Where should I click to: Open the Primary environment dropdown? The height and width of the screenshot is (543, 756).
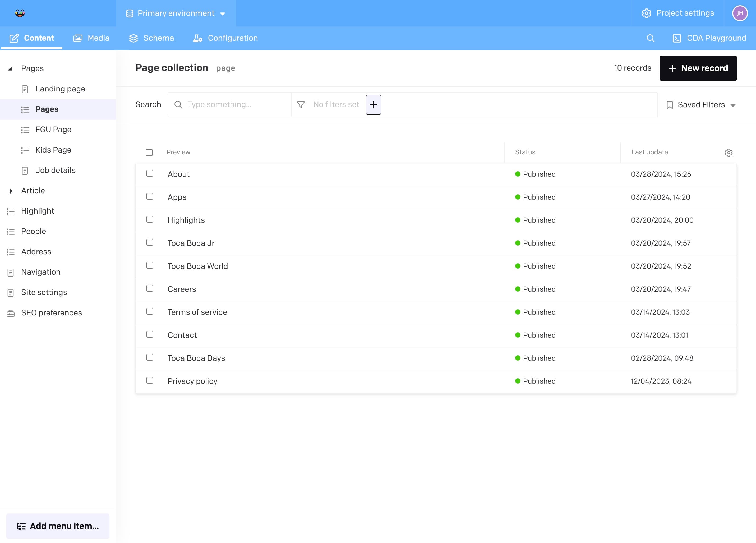tap(176, 13)
